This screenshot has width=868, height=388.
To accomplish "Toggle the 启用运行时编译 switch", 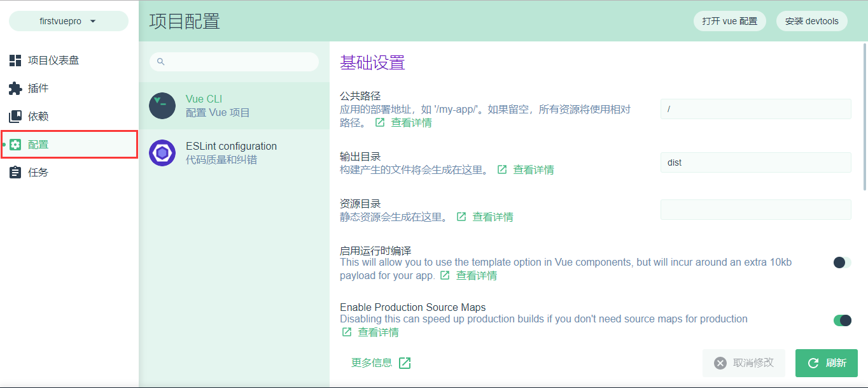I will click(842, 262).
